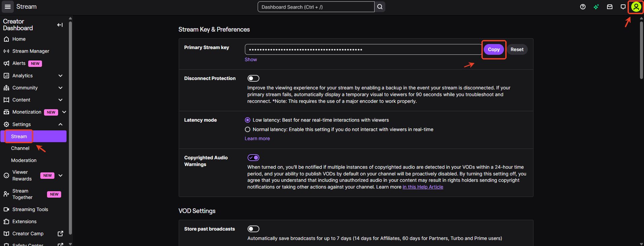Reset the primary stream key
The height and width of the screenshot is (246, 644).
pyautogui.click(x=517, y=49)
